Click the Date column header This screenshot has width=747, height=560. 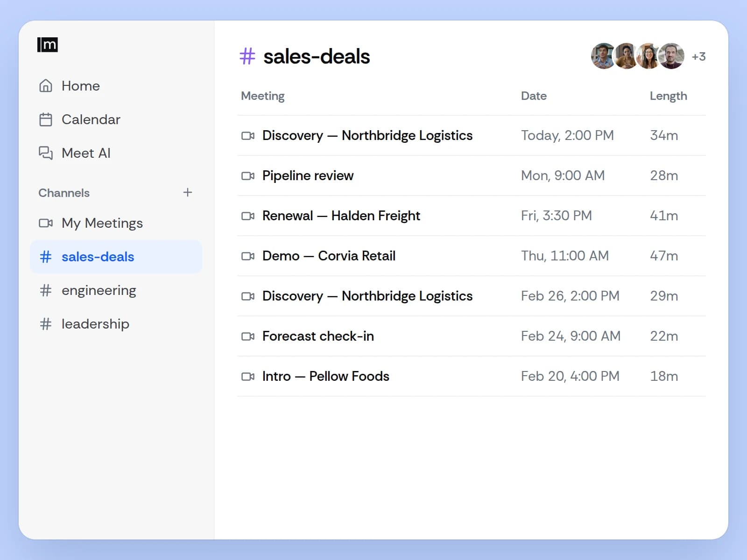pyautogui.click(x=534, y=96)
